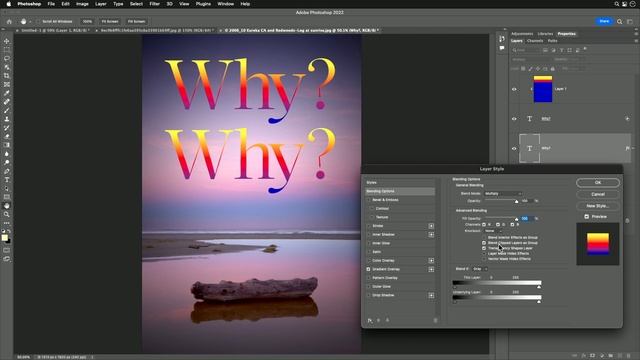Select the Lasso tool
The width and height of the screenshot is (640, 360).
pos(7,58)
